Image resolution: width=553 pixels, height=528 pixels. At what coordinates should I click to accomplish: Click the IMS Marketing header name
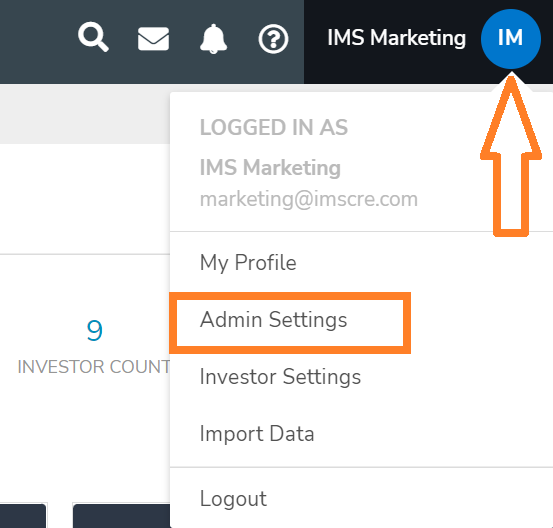[396, 38]
